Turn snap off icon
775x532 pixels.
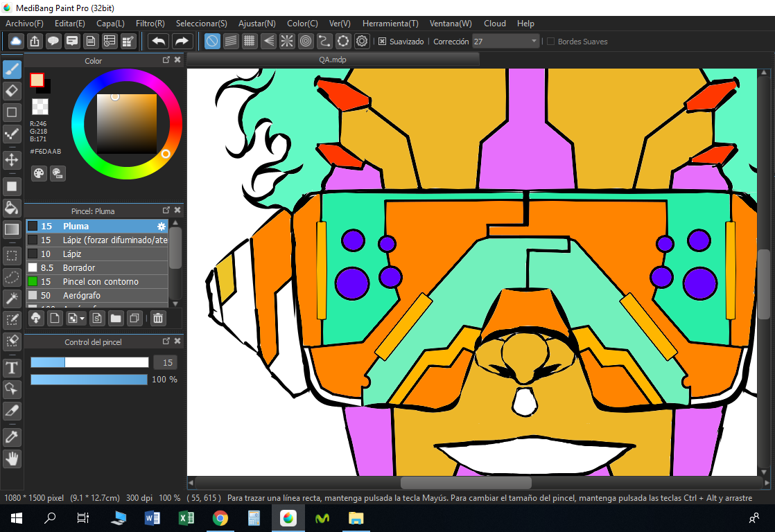coord(212,41)
